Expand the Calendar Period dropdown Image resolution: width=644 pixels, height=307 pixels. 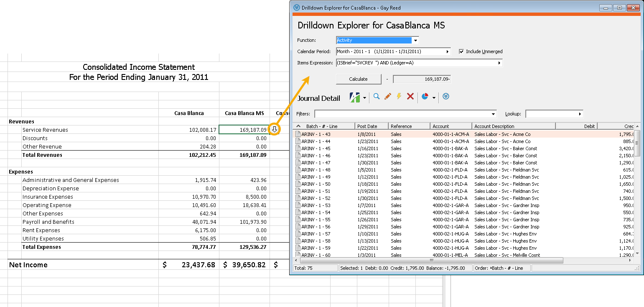(447, 51)
